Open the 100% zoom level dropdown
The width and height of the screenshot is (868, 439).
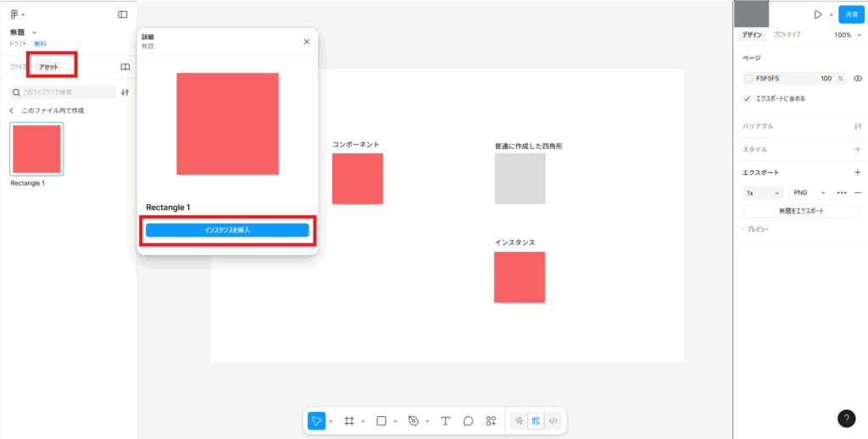[x=846, y=35]
